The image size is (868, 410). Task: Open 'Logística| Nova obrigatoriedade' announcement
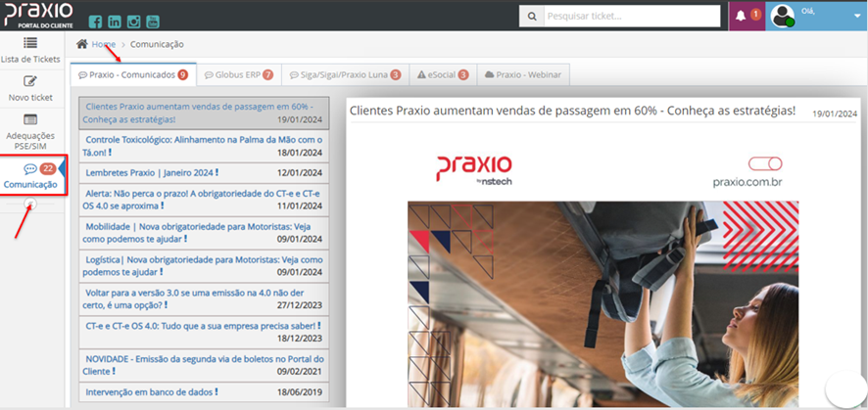[x=204, y=266]
